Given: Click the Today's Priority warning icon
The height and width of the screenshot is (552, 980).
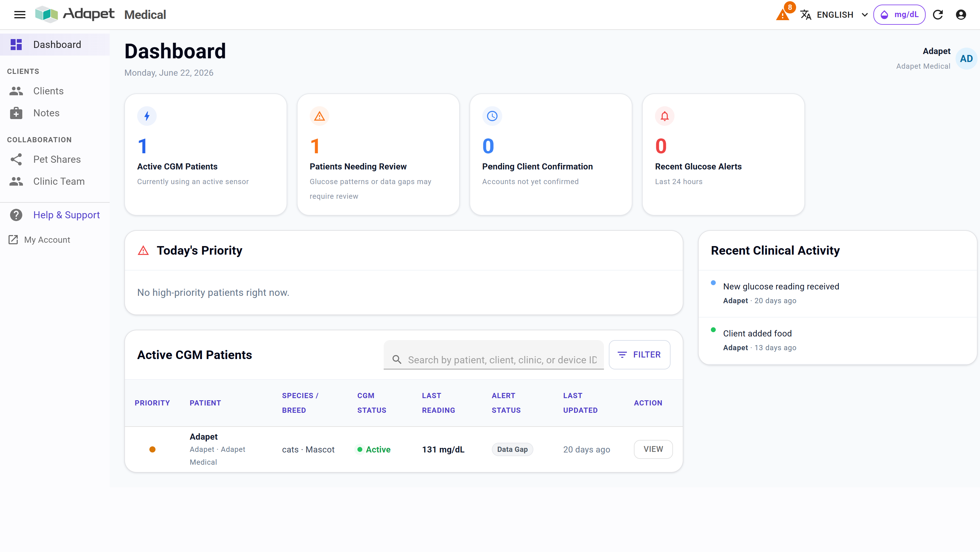Looking at the screenshot, I should pyautogui.click(x=143, y=251).
